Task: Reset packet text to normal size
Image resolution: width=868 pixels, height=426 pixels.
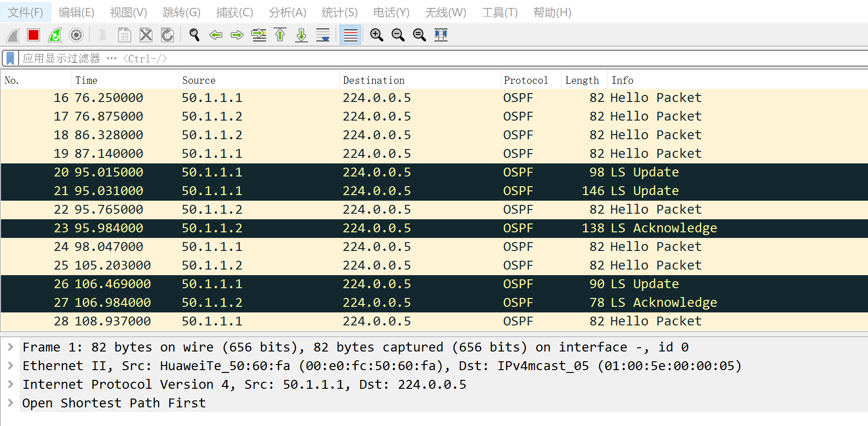Action: pyautogui.click(x=419, y=35)
